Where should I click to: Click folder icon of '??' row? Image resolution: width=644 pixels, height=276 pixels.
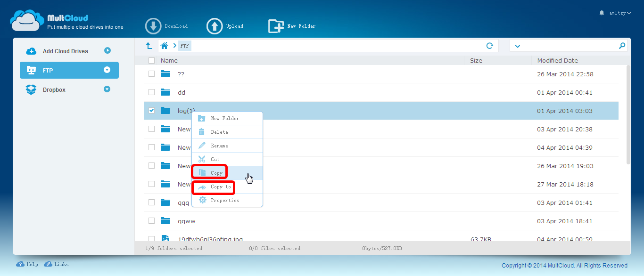click(x=165, y=74)
